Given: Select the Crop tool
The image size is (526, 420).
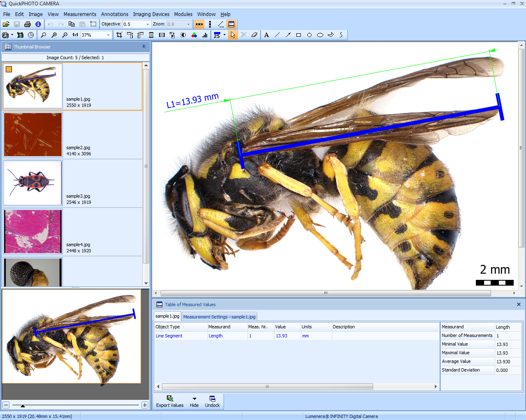Looking at the screenshot, I should coord(119,35).
